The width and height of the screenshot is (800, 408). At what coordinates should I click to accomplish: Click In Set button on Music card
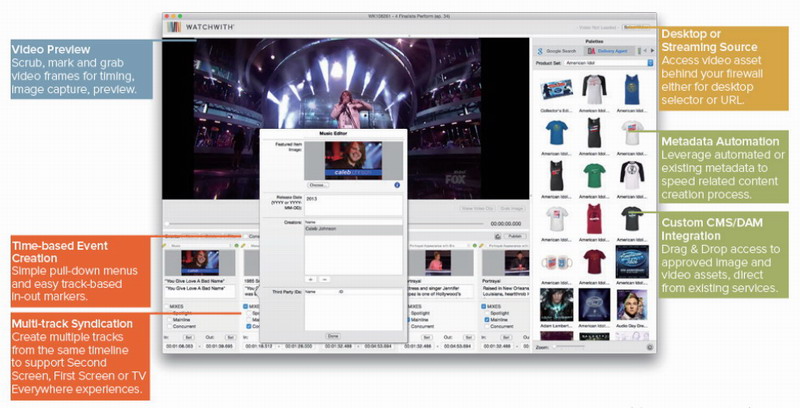point(188,338)
